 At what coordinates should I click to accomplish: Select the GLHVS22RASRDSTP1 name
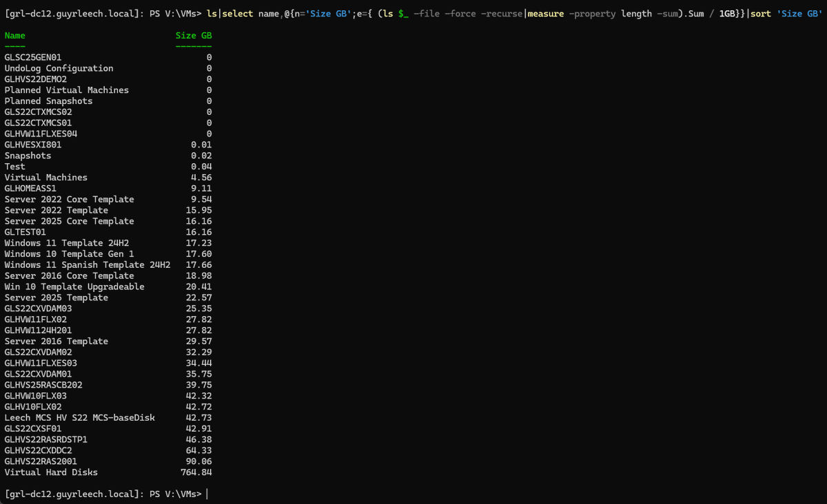[45, 440]
